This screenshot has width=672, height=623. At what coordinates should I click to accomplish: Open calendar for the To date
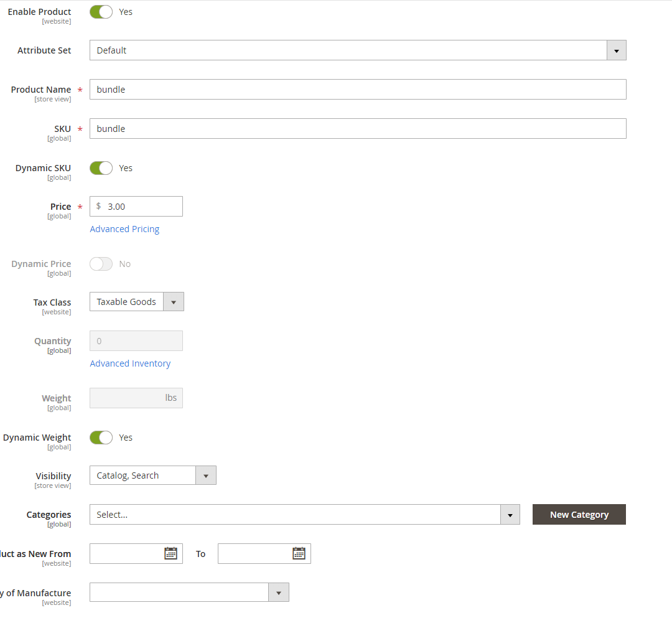(x=299, y=553)
